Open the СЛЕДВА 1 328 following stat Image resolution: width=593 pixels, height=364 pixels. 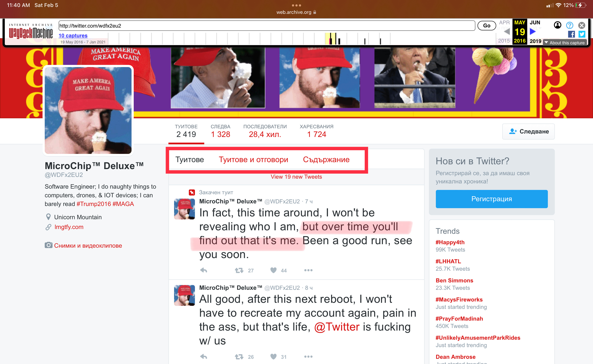point(221,131)
